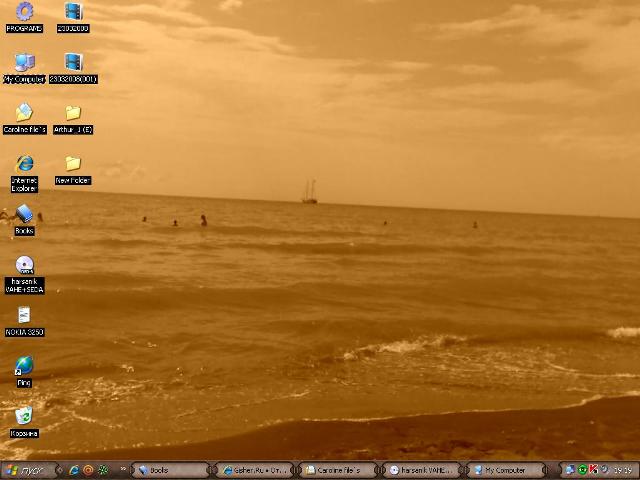Select the PROGRAME desktop icon

tap(24, 13)
